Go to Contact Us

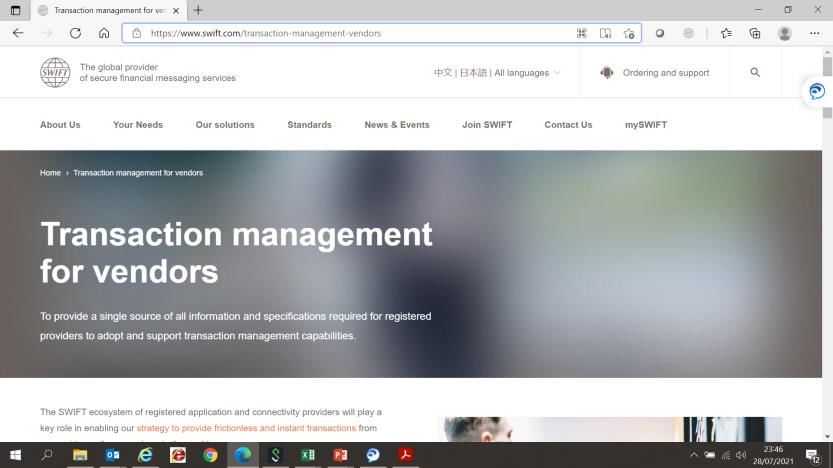tap(568, 125)
